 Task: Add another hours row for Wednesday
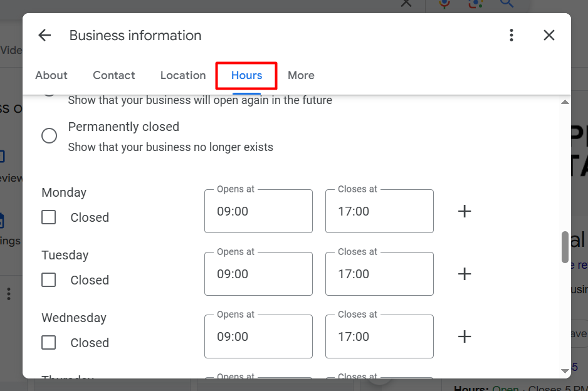click(x=465, y=336)
